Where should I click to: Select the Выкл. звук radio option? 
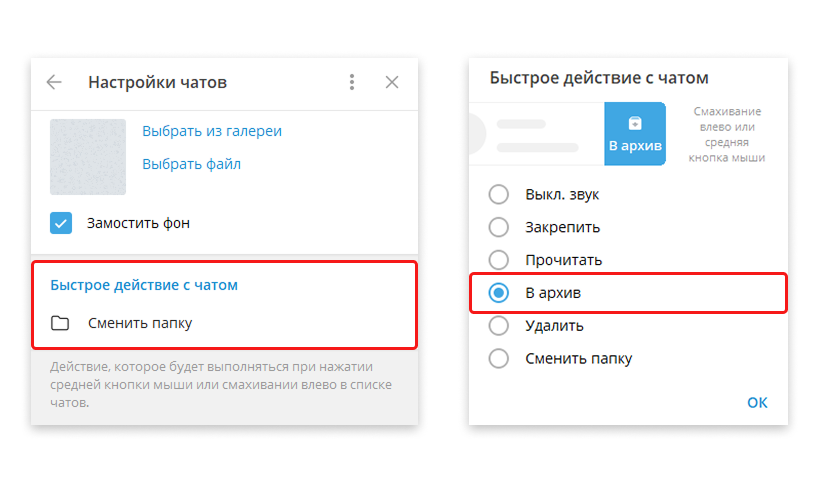pyautogui.click(x=498, y=194)
